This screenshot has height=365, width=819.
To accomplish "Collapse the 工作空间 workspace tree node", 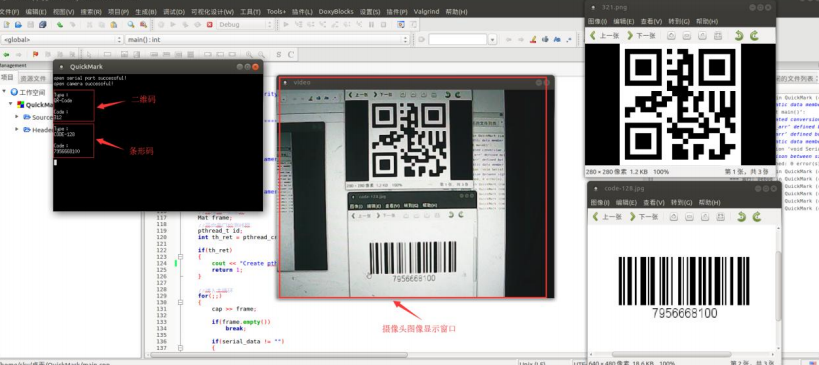I will click(4, 91).
